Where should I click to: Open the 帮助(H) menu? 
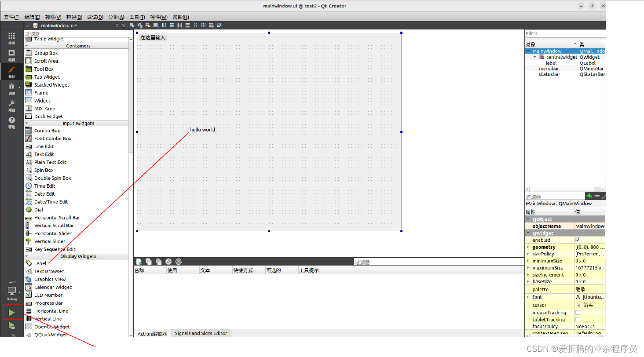(181, 17)
